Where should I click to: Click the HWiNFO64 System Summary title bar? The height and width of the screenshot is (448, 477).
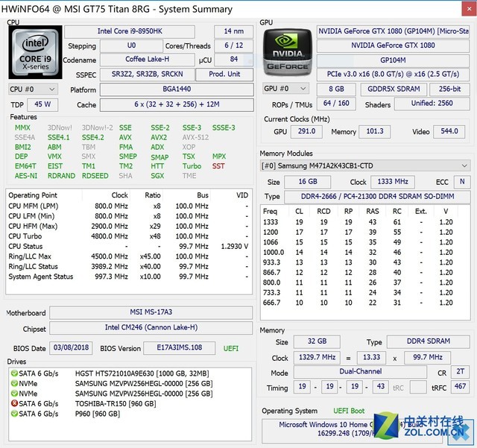119,9
